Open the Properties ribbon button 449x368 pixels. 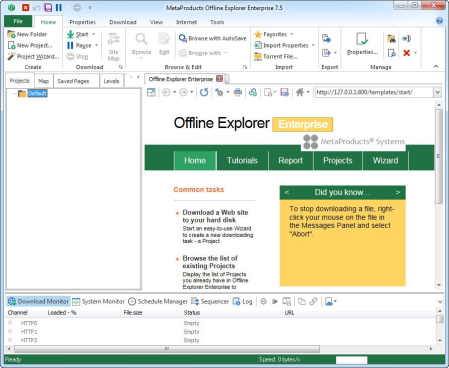coord(362,44)
